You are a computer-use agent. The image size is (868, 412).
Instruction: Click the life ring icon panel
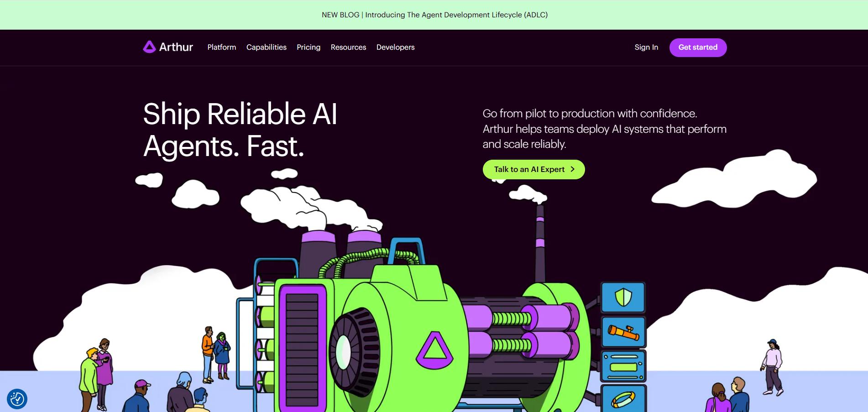(623, 399)
